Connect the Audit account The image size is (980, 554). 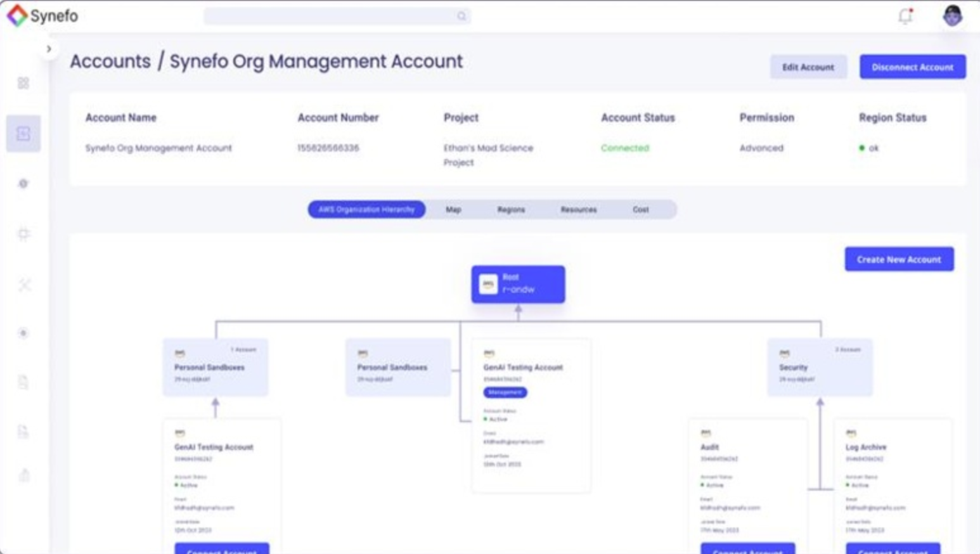click(748, 548)
